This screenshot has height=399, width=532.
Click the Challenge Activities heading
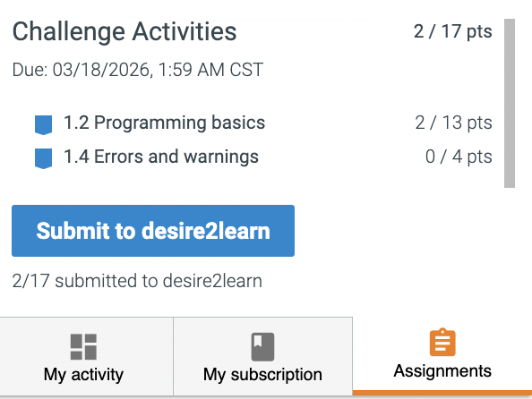tap(124, 32)
